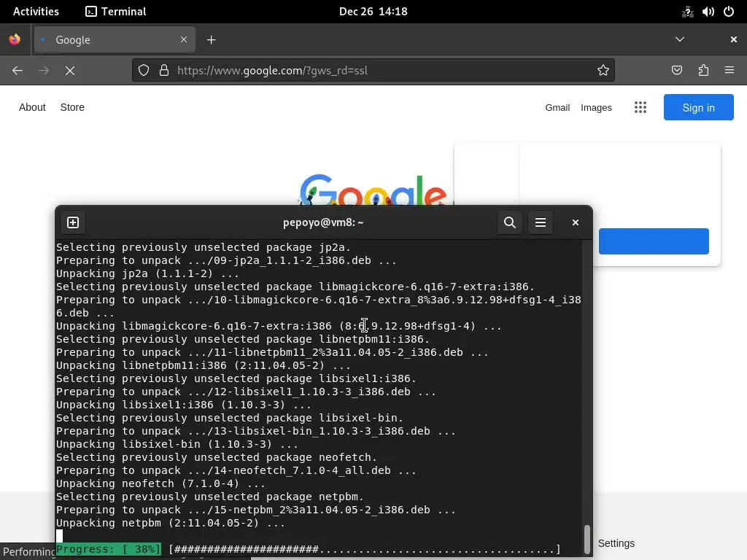Open Save to Pocket icon
This screenshot has width=747, height=560.
tap(677, 71)
